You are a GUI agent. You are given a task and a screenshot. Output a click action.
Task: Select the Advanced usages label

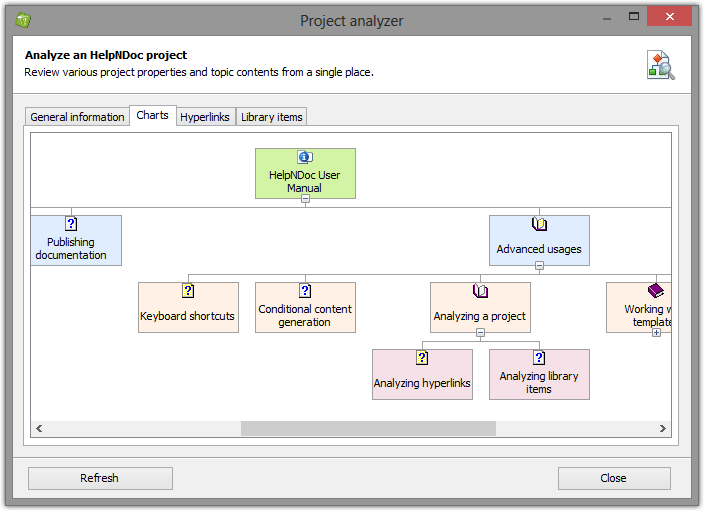(x=539, y=249)
